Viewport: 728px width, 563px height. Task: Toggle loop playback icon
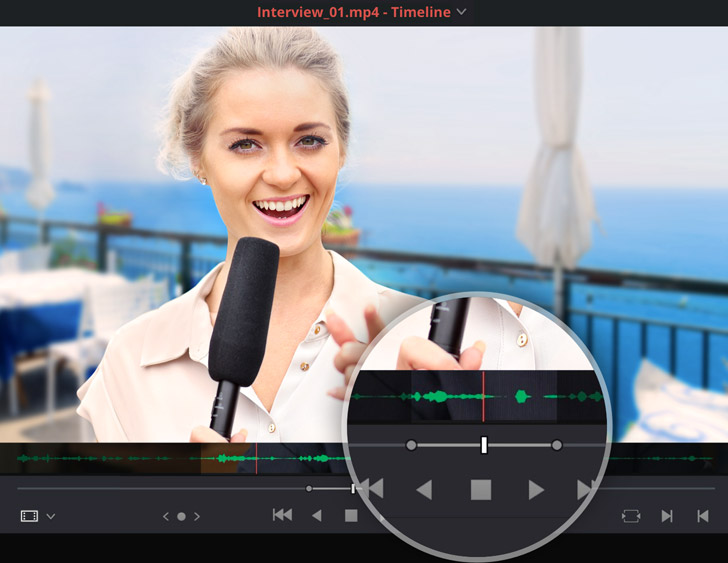(630, 516)
